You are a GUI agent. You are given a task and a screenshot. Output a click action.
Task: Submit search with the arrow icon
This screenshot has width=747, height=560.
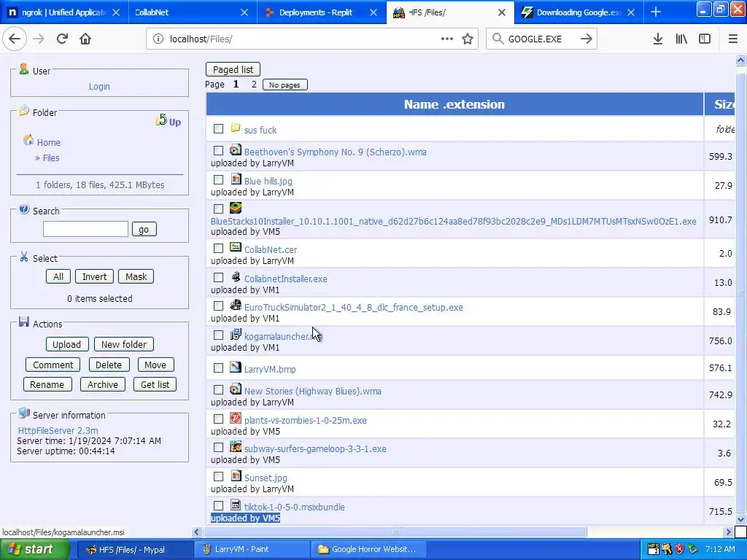(x=587, y=39)
